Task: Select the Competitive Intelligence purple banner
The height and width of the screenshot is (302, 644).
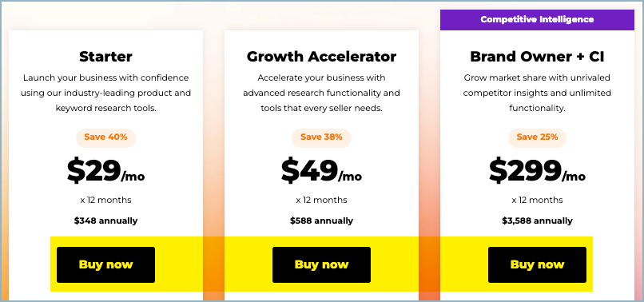Action: pyautogui.click(x=537, y=20)
